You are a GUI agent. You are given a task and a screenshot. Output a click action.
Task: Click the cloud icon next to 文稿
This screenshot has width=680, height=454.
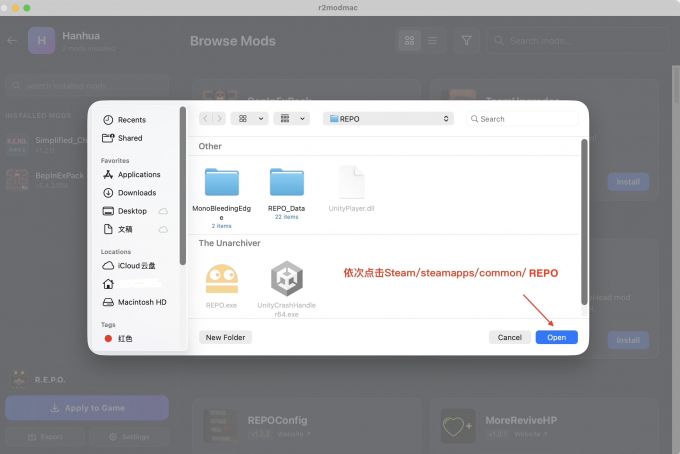163,229
